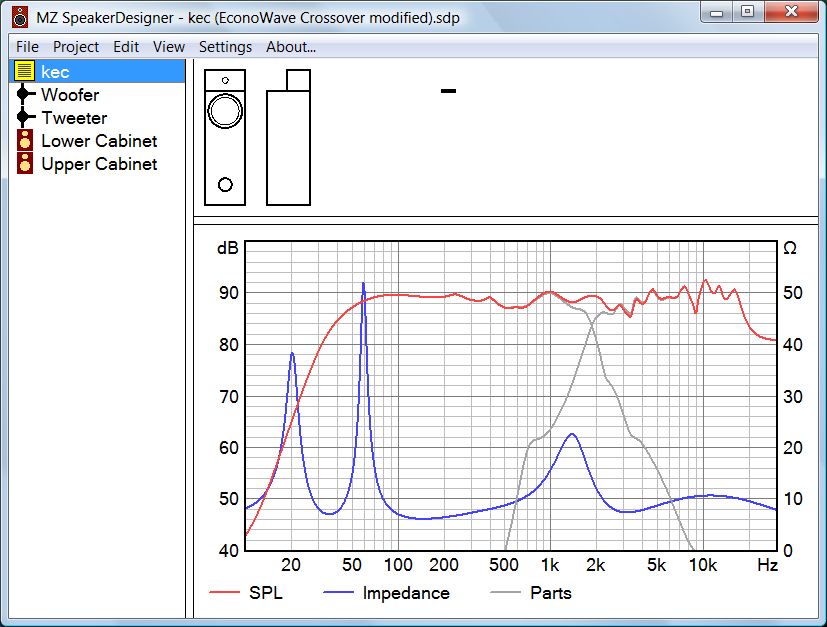Click the woofer circle in front view
This screenshot has height=627, width=827.
(225, 111)
